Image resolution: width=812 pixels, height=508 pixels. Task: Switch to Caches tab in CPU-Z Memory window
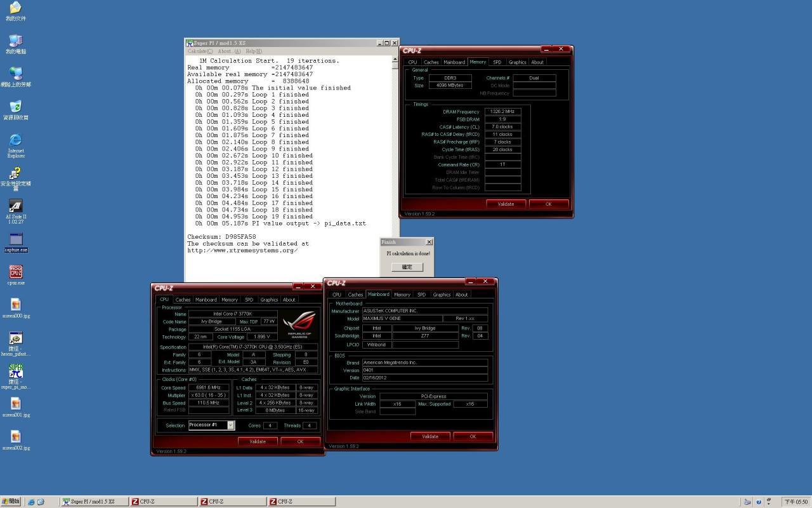point(431,62)
